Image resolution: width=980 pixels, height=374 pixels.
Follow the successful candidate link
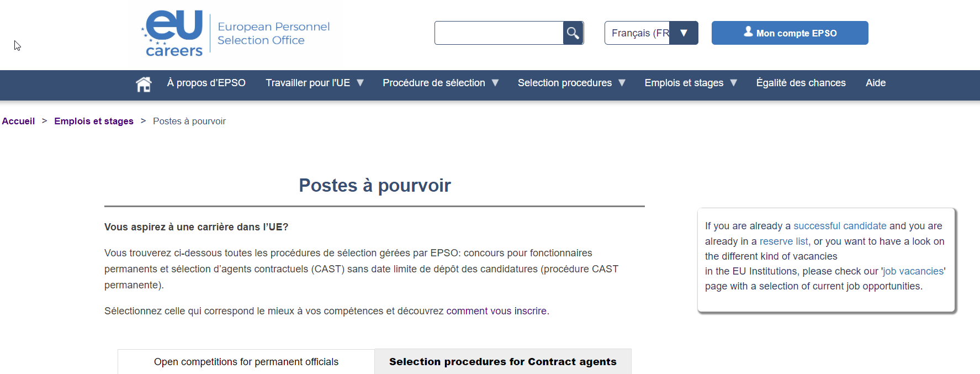pyautogui.click(x=839, y=226)
